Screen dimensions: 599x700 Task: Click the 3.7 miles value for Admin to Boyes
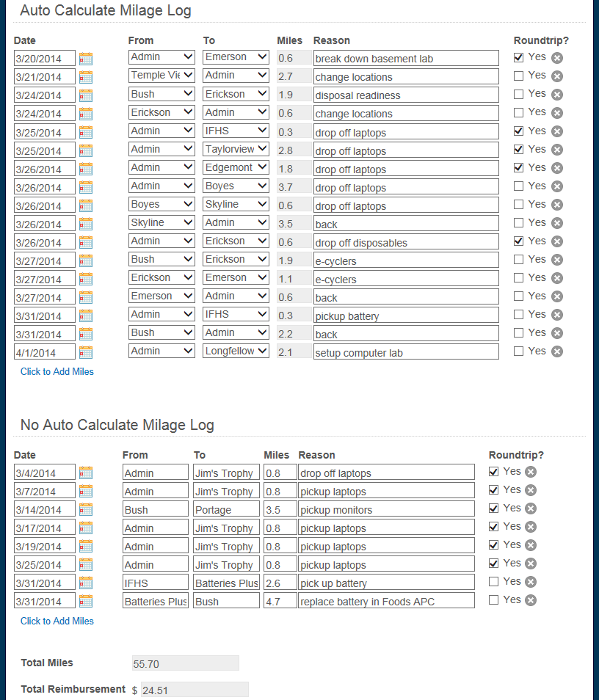294,187
